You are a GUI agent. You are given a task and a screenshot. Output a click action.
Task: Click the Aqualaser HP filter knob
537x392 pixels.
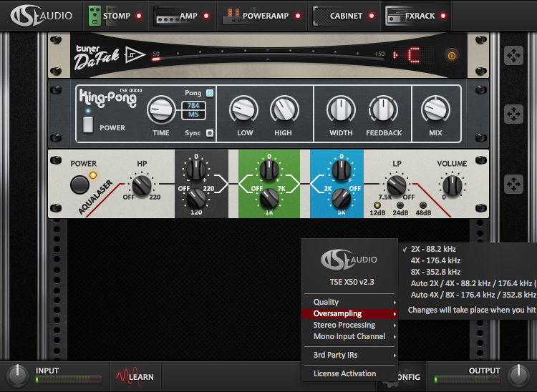[x=142, y=186]
